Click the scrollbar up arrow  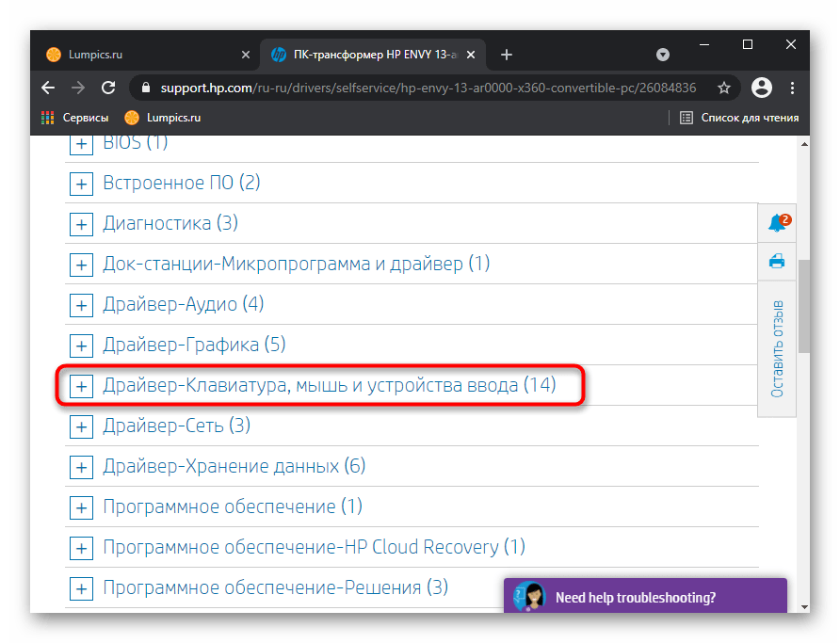804,144
